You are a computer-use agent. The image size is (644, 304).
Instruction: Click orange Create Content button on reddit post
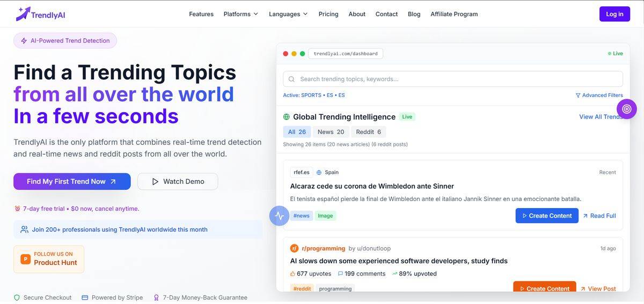pos(544,287)
